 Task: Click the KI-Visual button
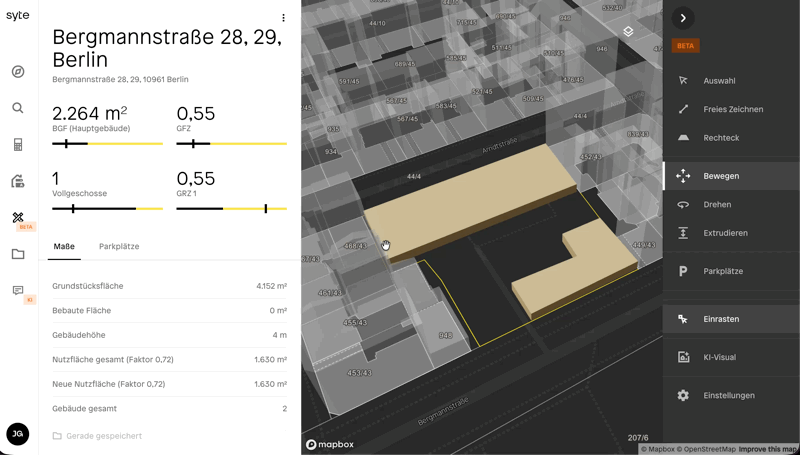pos(719,357)
